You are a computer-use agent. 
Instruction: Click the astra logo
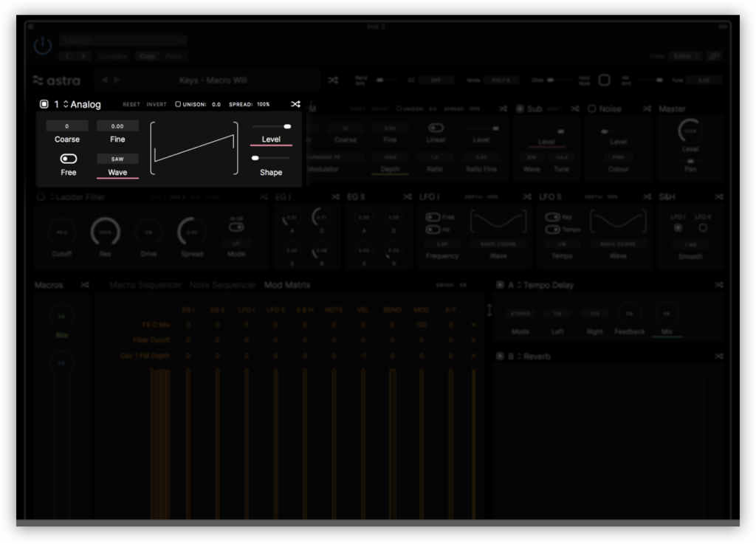pos(57,80)
